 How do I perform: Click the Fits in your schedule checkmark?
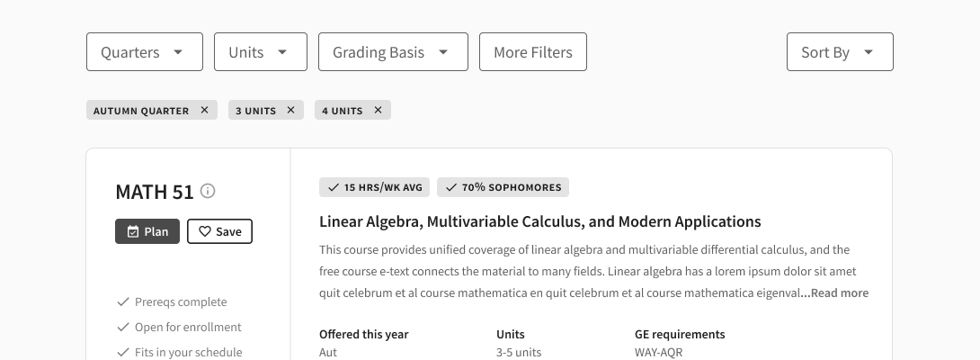(123, 352)
